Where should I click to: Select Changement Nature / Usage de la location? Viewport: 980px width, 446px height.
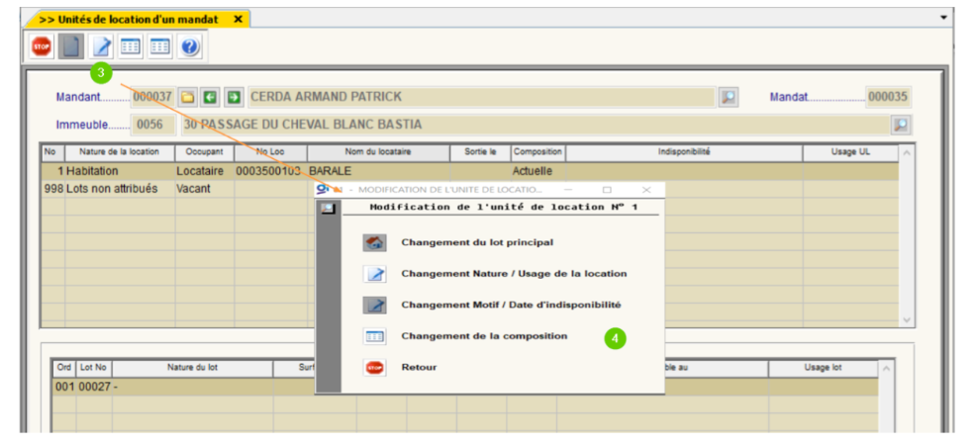click(x=513, y=274)
